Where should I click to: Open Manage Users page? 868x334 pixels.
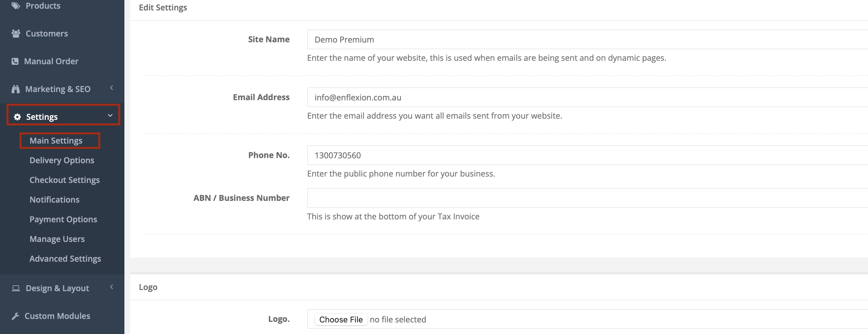57,239
